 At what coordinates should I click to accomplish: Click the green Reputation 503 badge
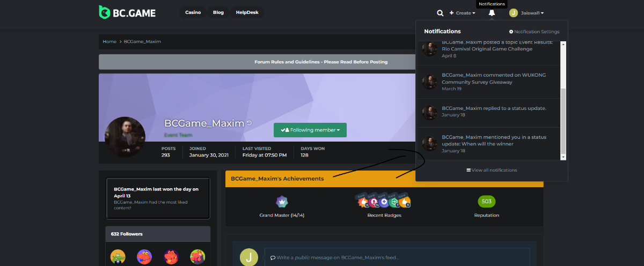click(486, 202)
